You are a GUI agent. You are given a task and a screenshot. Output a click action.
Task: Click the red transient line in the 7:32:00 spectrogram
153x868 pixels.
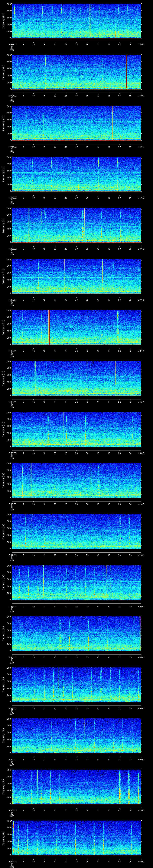(x=126, y=72)
